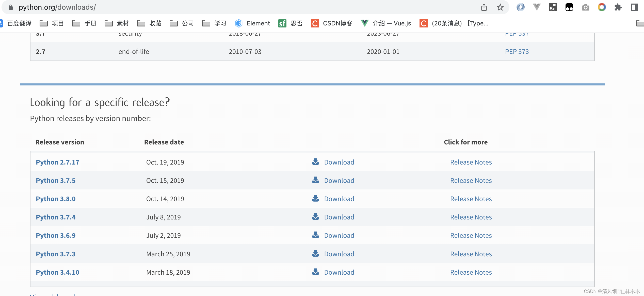Open the Element bookmark

tap(252, 23)
